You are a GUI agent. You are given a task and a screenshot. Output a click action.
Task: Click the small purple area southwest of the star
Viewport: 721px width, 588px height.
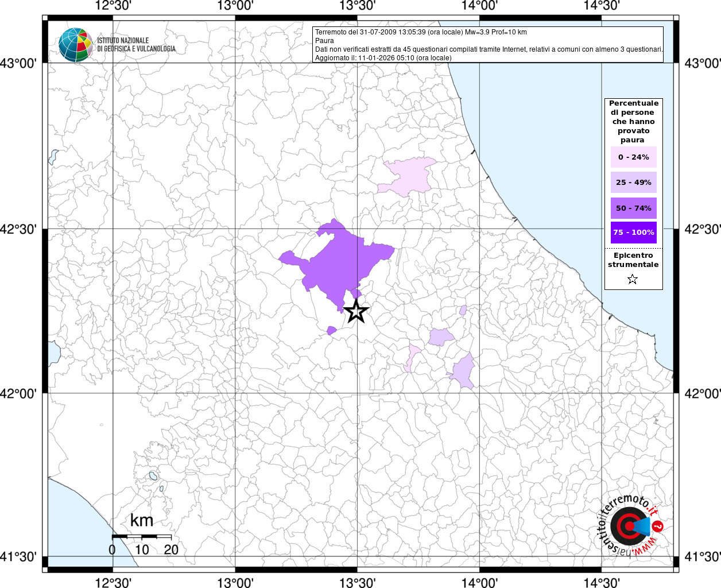331,330
